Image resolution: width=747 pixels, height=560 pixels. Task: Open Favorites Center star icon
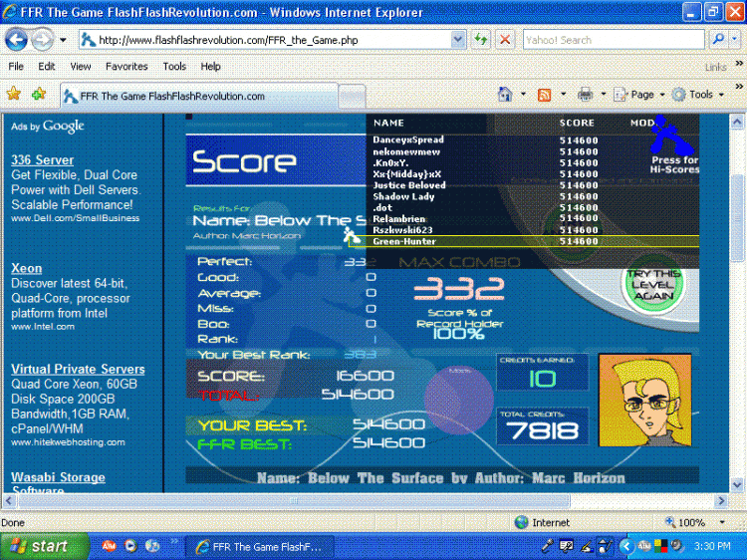pos(14,94)
